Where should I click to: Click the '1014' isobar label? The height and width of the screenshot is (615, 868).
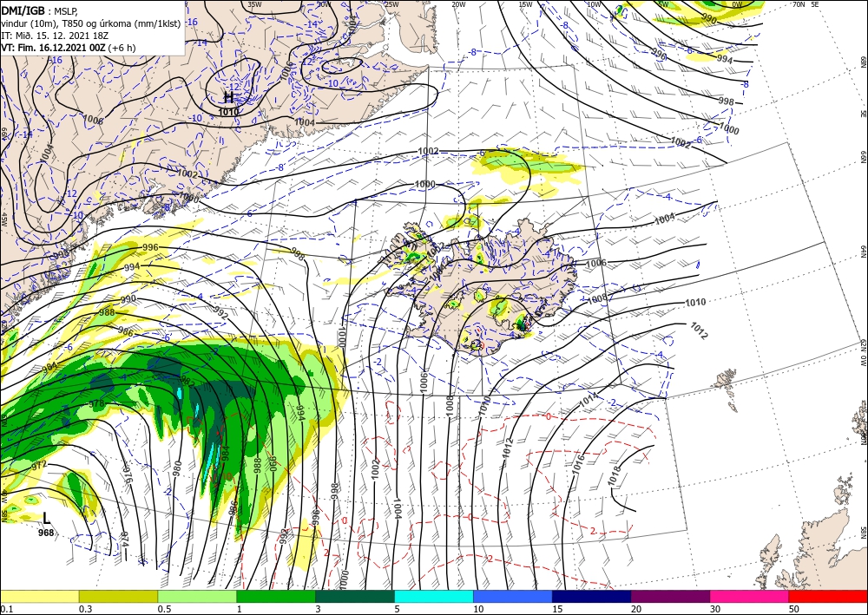pyautogui.click(x=589, y=400)
